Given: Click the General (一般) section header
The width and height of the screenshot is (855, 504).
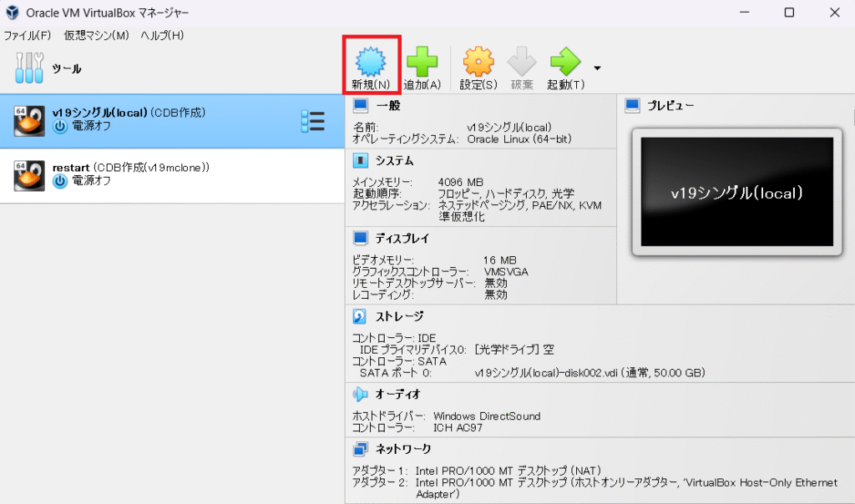Looking at the screenshot, I should 388,106.
